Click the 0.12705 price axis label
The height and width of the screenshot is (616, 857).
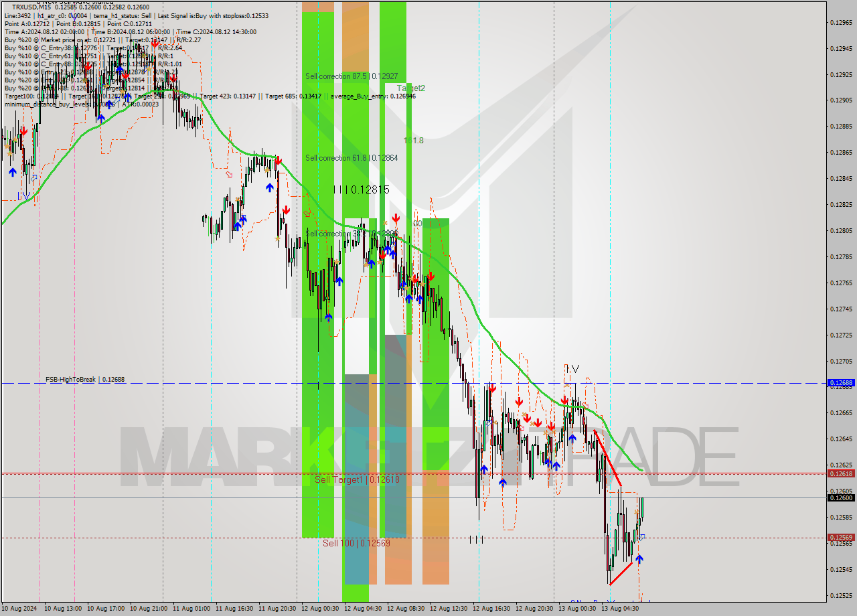(841, 362)
